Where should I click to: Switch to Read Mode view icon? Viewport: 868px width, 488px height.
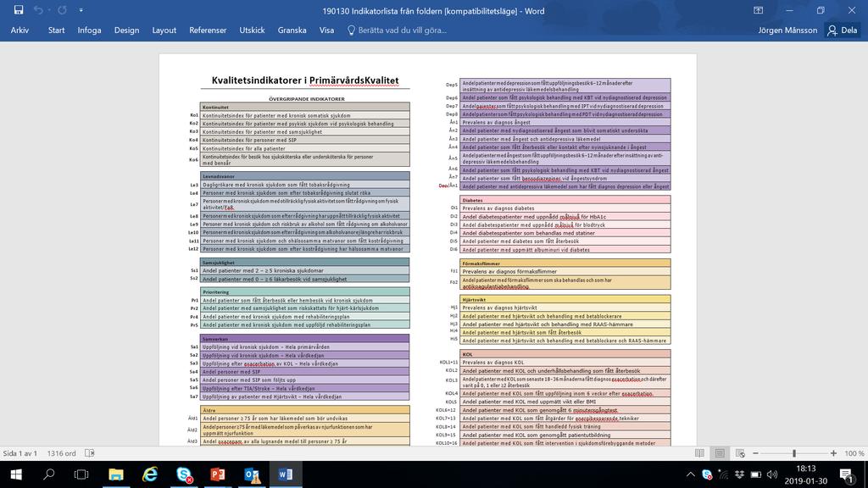click(699, 453)
